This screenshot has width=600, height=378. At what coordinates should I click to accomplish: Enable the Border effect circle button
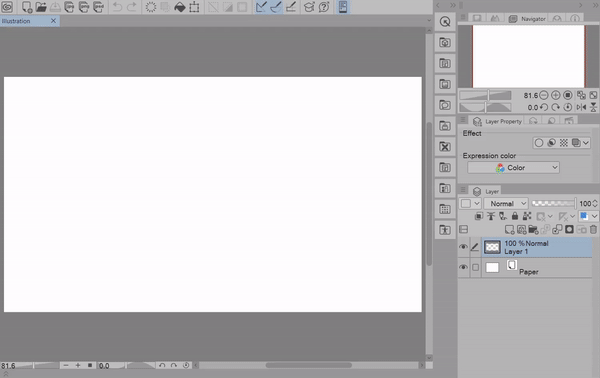[539, 143]
